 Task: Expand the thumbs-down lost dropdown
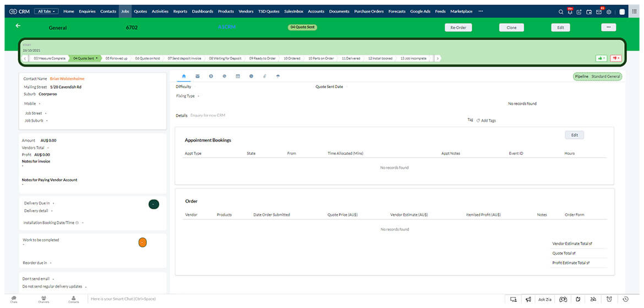[x=615, y=58]
